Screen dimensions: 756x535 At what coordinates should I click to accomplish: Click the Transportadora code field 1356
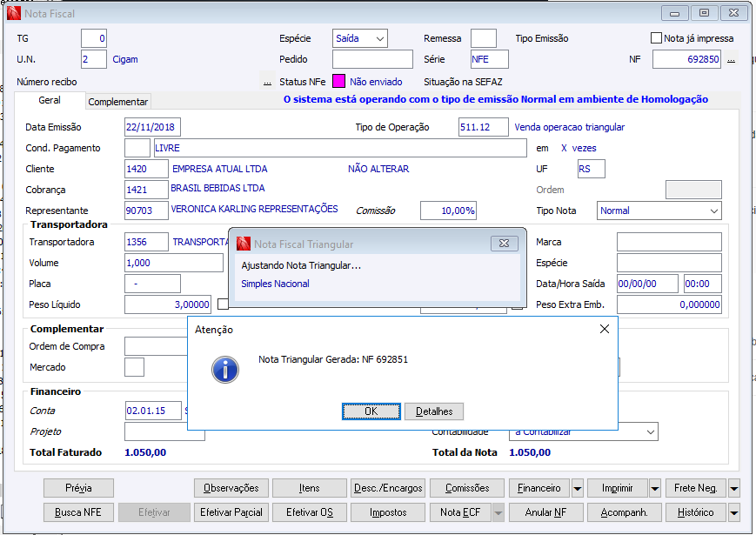click(146, 242)
